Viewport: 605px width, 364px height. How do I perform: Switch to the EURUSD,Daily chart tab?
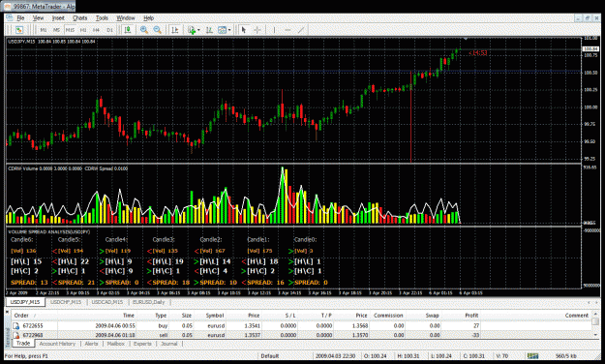pos(149,302)
